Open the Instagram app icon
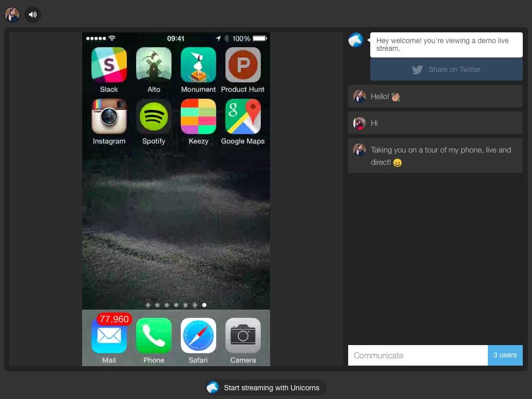Image resolution: width=532 pixels, height=399 pixels. click(x=109, y=117)
